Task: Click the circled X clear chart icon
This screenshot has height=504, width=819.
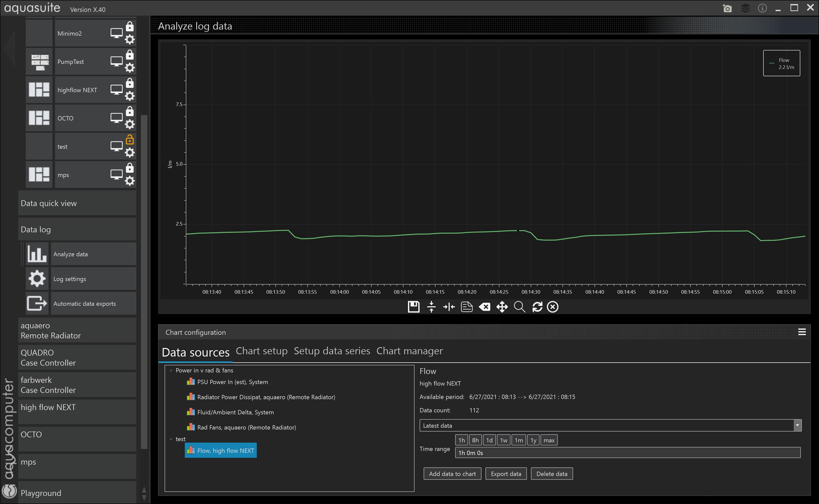Action: pyautogui.click(x=553, y=307)
